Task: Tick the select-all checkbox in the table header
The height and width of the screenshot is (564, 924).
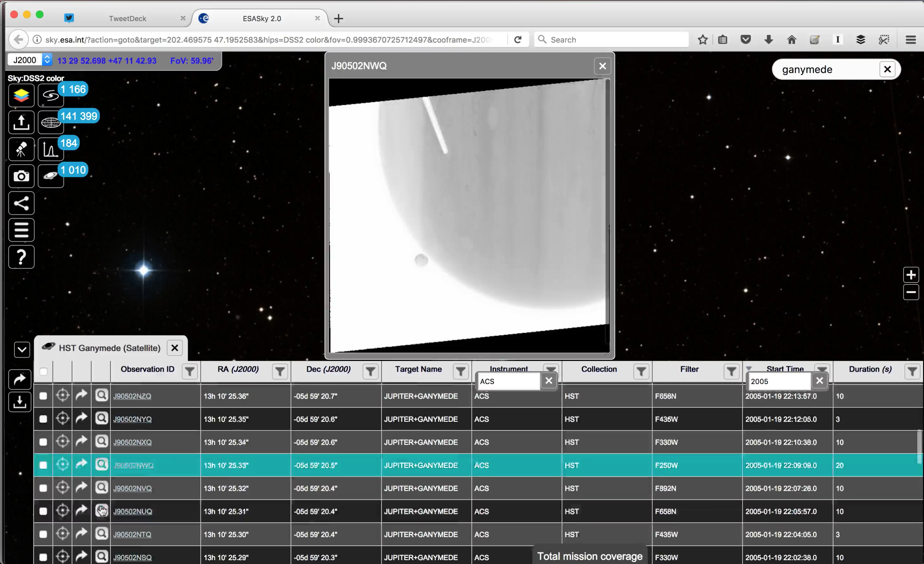Action: coord(44,371)
